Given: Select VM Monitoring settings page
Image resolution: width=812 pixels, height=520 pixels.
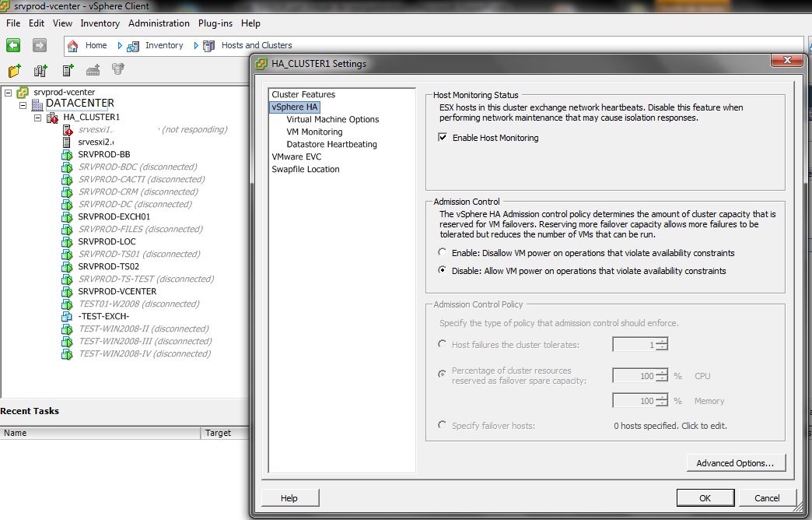Looking at the screenshot, I should tap(315, 132).
